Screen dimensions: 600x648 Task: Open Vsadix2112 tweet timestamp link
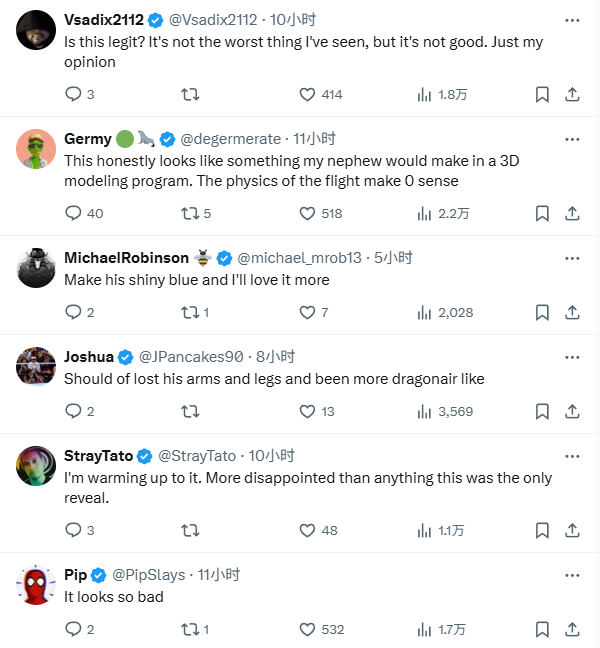[x=267, y=20]
